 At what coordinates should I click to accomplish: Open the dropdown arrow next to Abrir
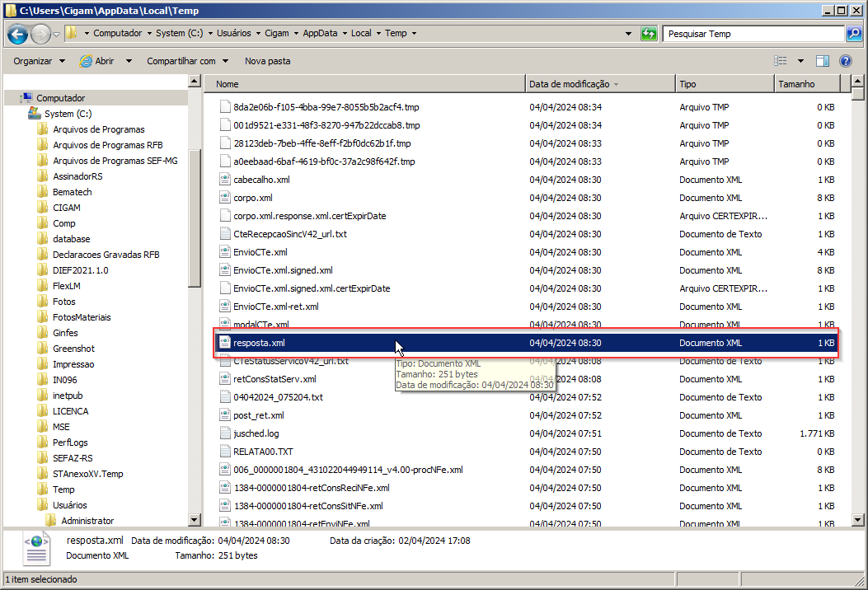(x=129, y=61)
